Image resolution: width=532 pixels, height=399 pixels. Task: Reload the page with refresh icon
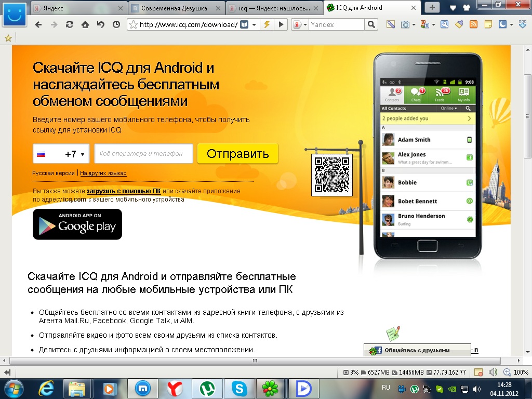coord(70,24)
